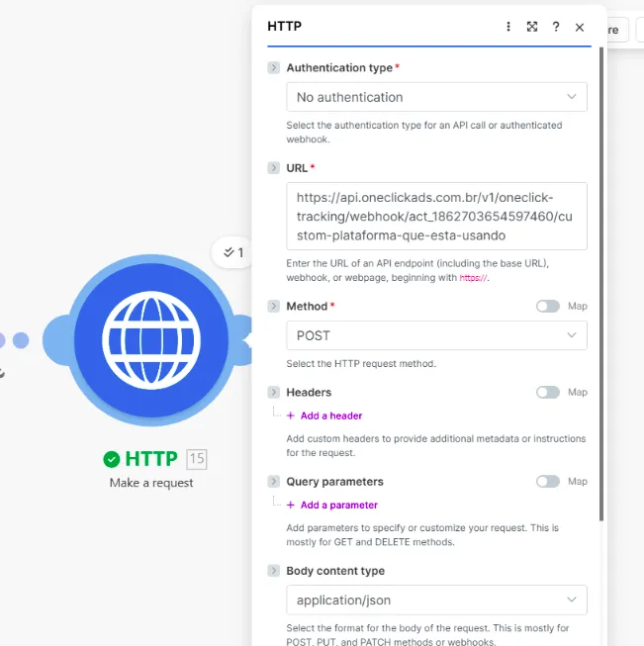
Task: Click the HTTP panel vertical scrollbar
Action: pyautogui.click(x=601, y=284)
